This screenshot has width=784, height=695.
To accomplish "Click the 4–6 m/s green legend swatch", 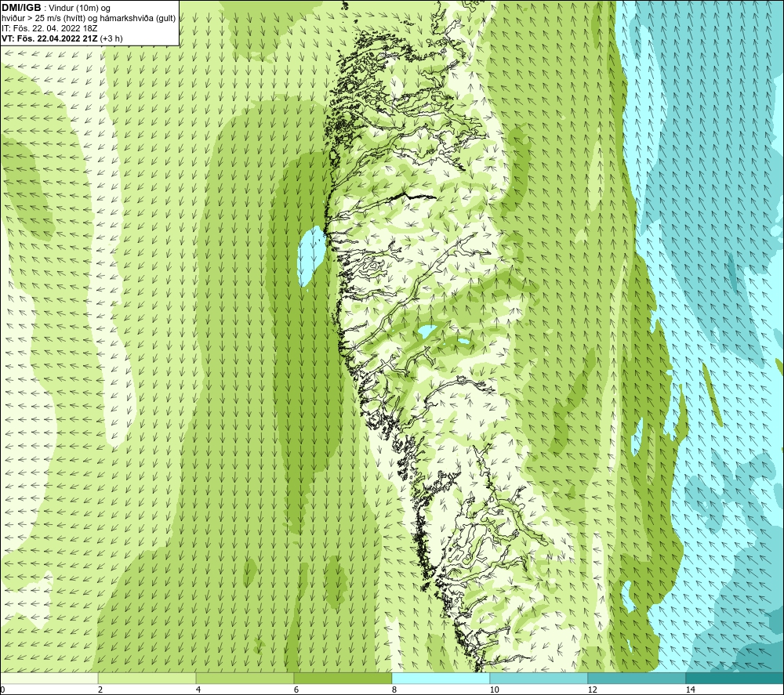I will (x=245, y=679).
